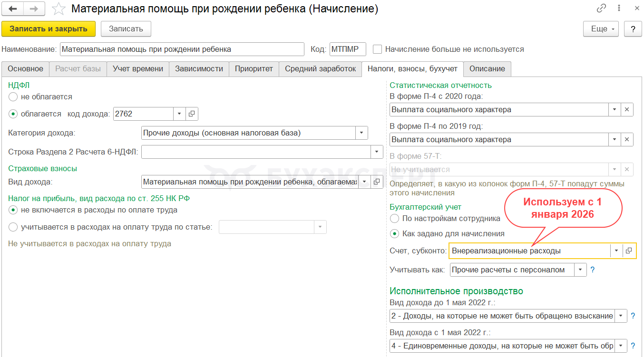Click into the Наименование text field
Screen dimensions: 644x357
pos(182,49)
